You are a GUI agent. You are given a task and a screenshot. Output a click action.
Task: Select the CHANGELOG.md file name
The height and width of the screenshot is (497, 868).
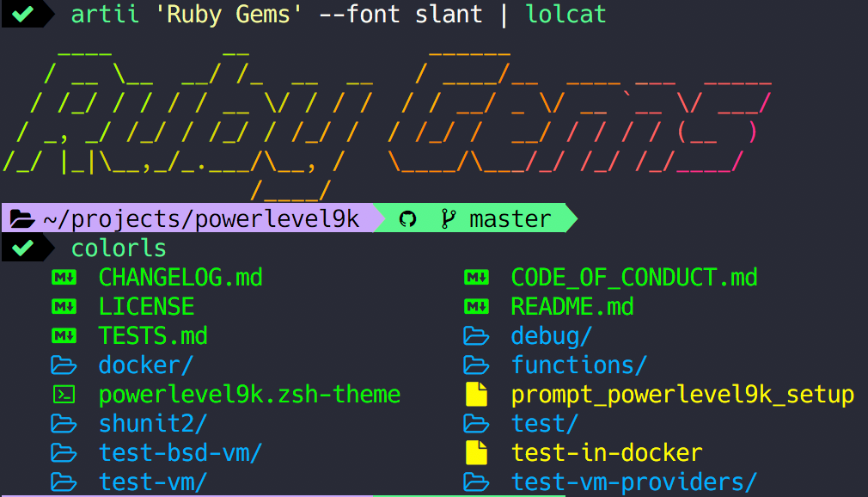[x=180, y=278]
